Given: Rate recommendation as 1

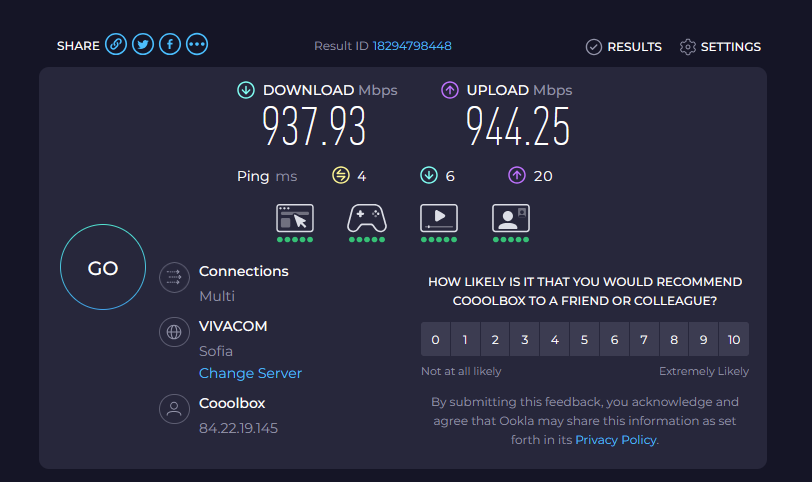Looking at the screenshot, I should [x=465, y=339].
